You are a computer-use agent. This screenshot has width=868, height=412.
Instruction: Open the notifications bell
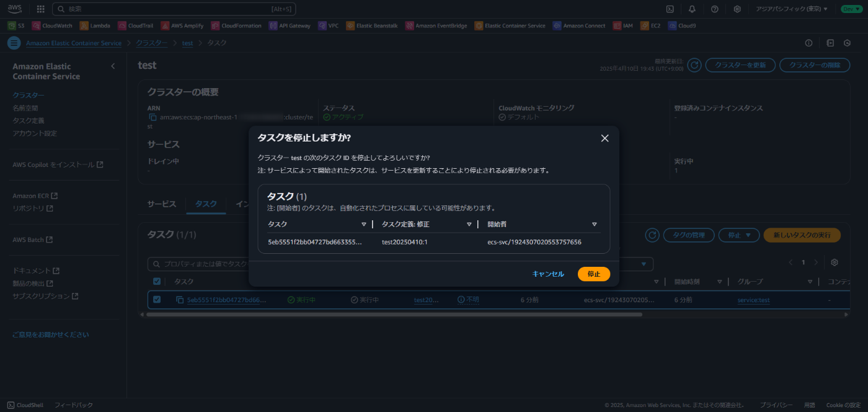[692, 9]
